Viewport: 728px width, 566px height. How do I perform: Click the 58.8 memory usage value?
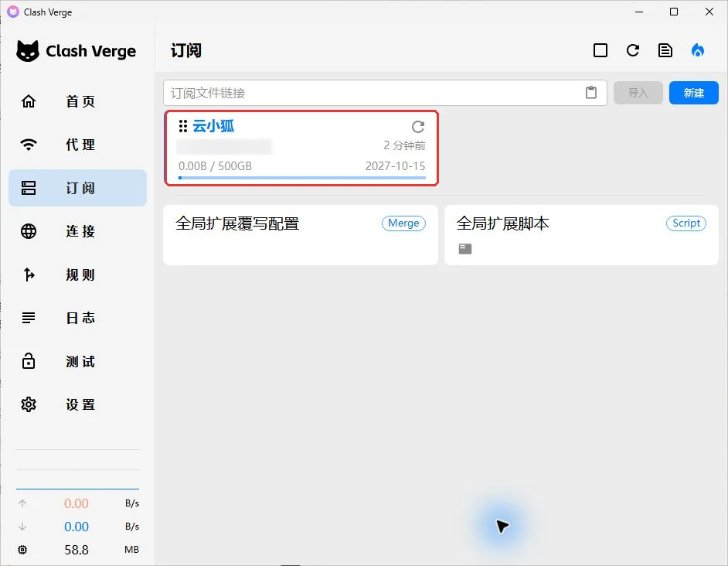[x=77, y=550]
